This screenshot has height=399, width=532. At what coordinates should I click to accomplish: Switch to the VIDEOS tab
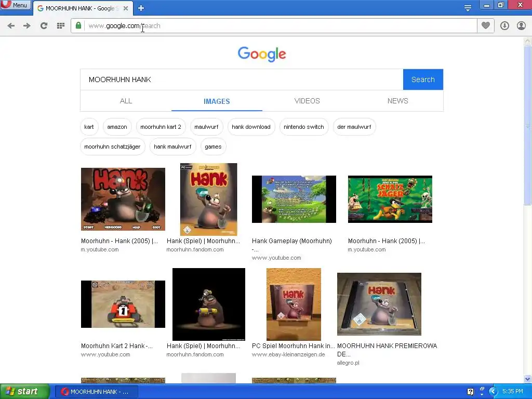[307, 101]
